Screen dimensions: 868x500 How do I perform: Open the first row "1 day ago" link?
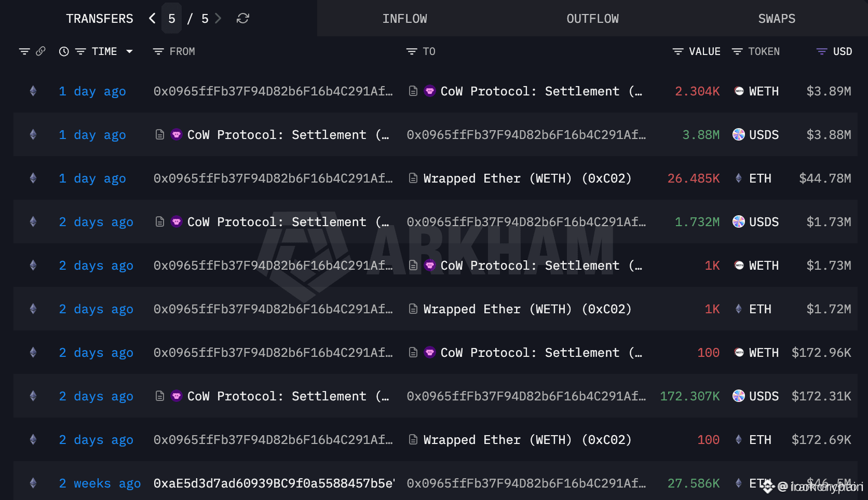[92, 92]
